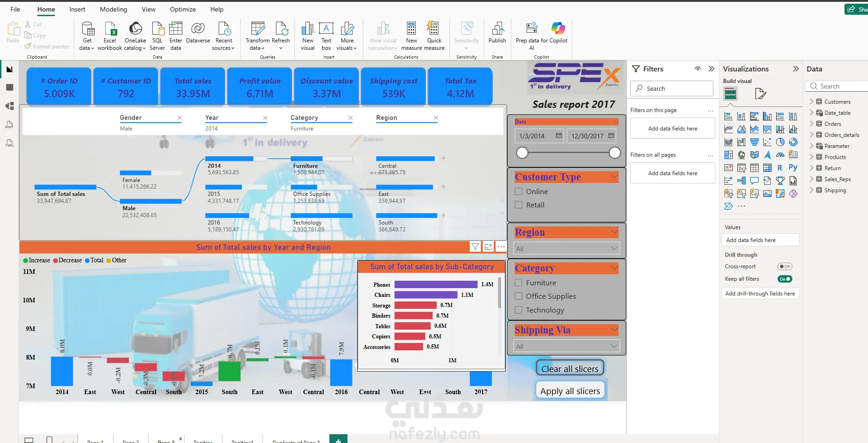Click the start date field 1/3/2014
Screen dimensions: 868x443
click(x=539, y=136)
